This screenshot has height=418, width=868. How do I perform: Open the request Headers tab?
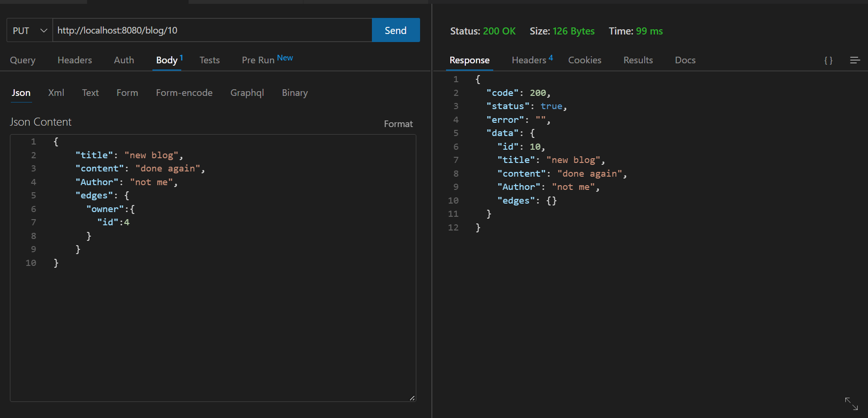75,60
